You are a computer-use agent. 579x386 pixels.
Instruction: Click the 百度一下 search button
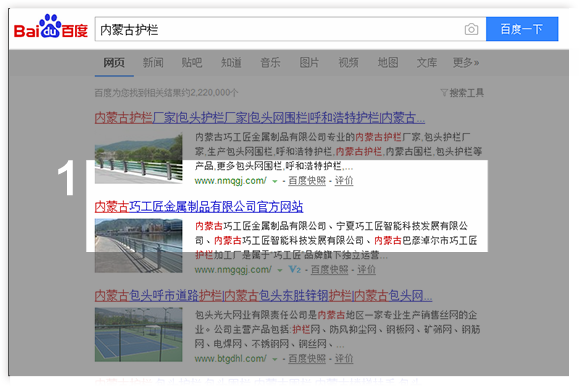pos(522,29)
